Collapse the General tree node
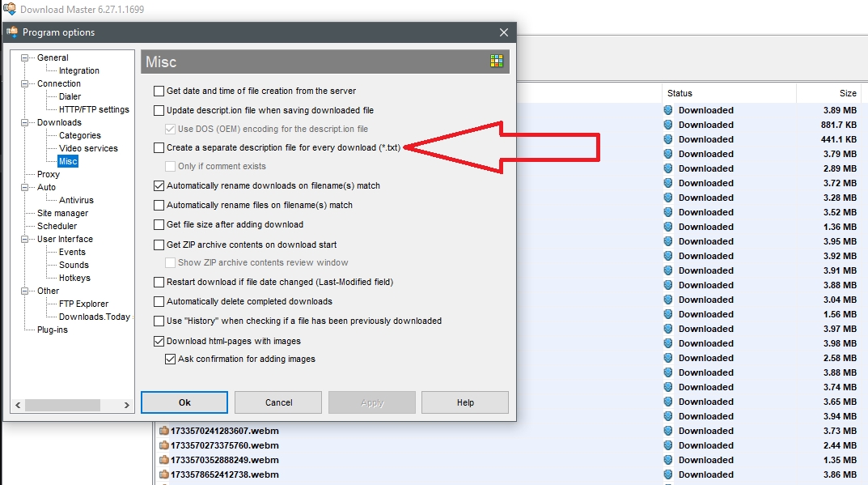868x485 pixels. pos(24,57)
